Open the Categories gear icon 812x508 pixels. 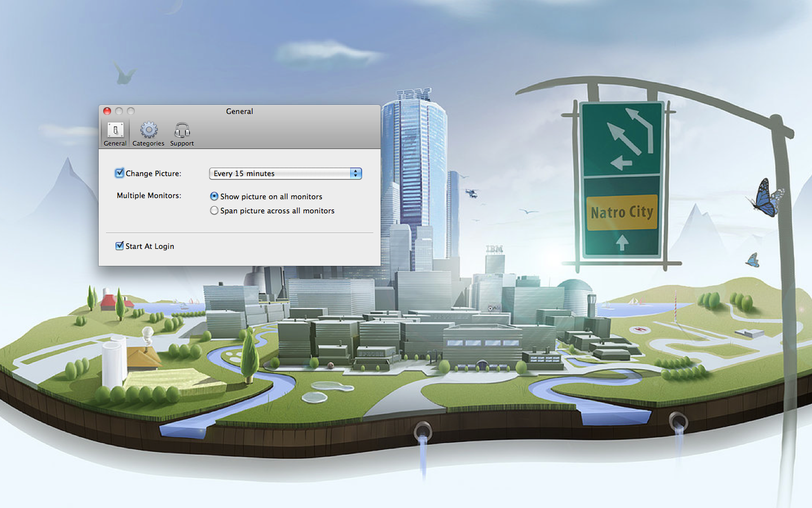(148, 134)
